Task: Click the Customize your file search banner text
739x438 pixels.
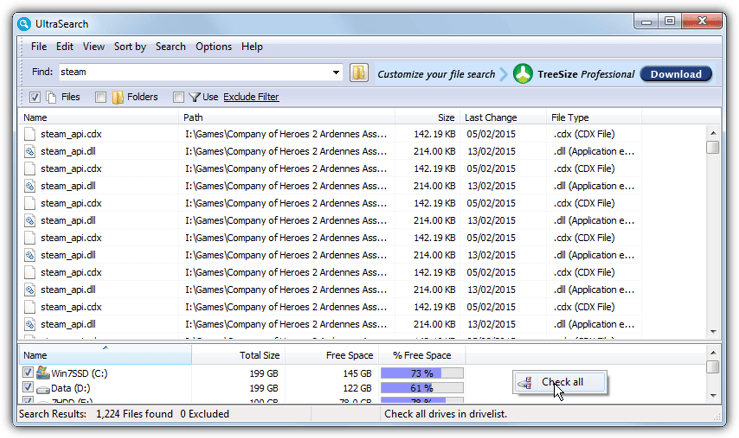Action: (x=436, y=74)
